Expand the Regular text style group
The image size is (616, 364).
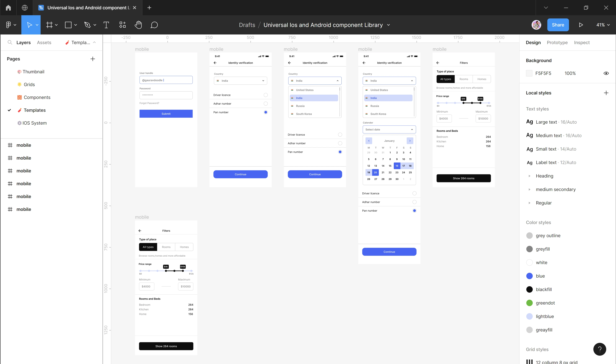(530, 203)
